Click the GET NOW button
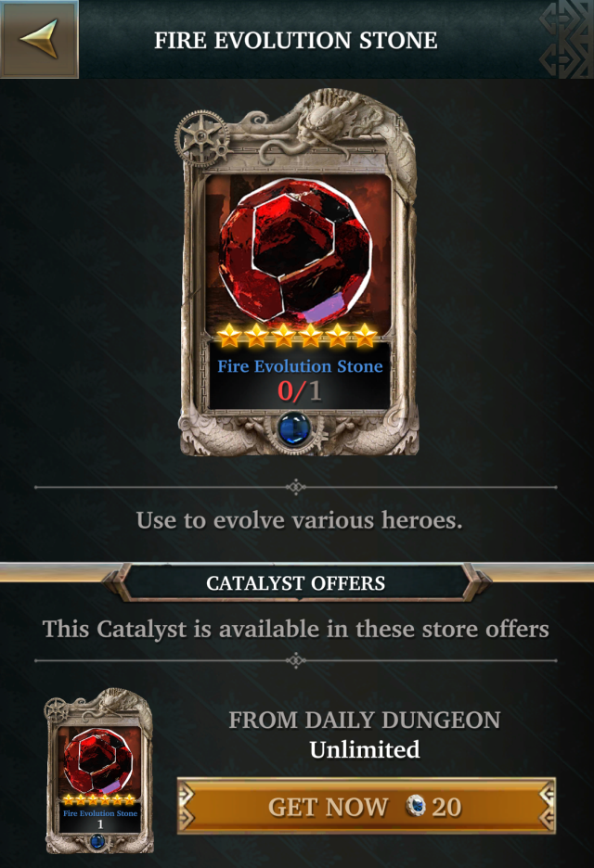 click(x=367, y=806)
